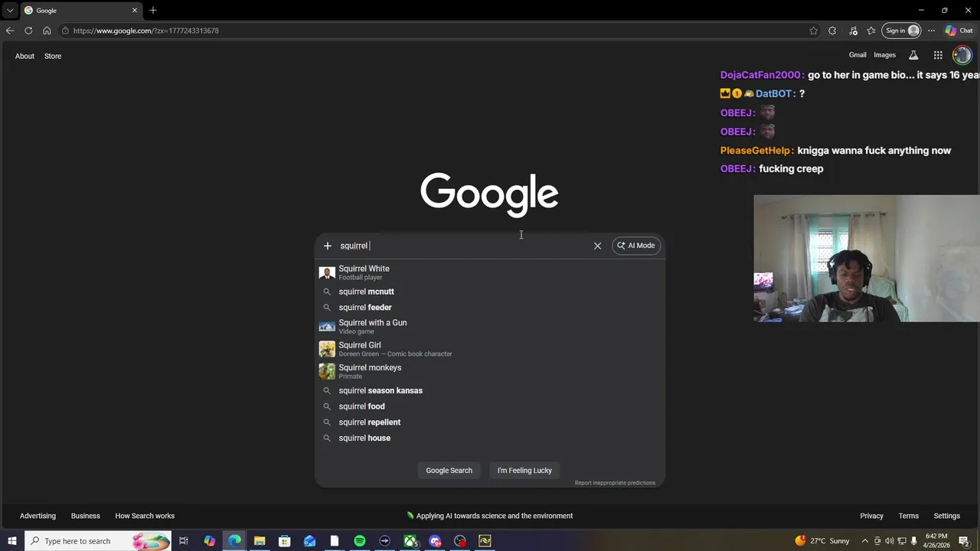Select suggestion squirrel house
980x551 pixels.
click(490, 438)
